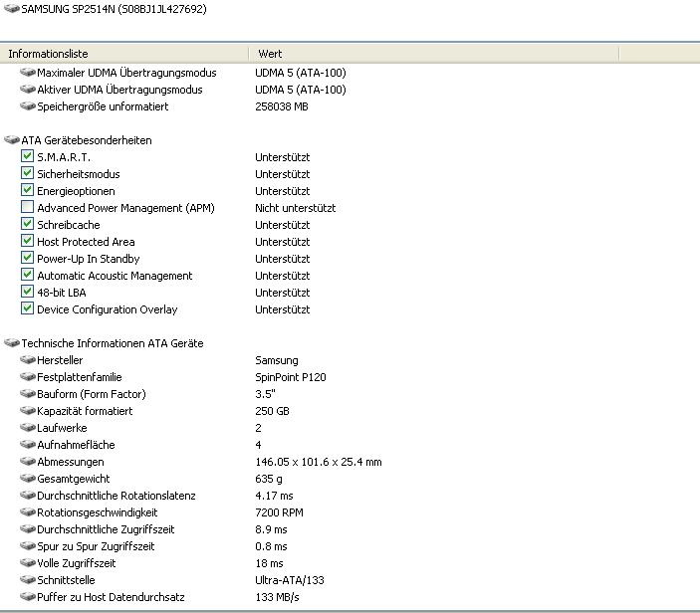This screenshot has height=613, width=700.
Task: Select the 635 g weight value
Action: (269, 480)
